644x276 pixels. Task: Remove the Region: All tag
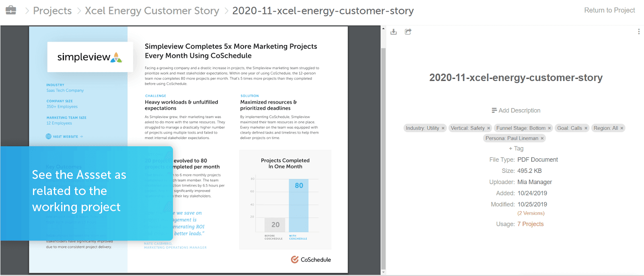[x=622, y=128]
